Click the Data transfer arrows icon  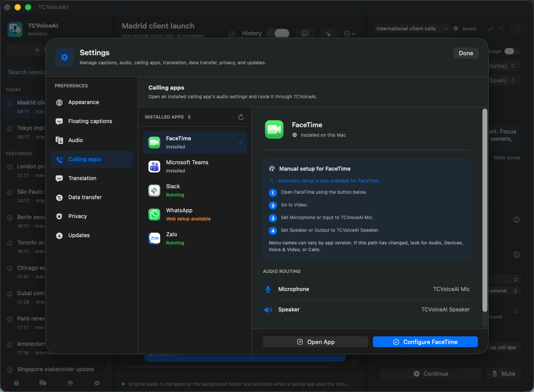pyautogui.click(x=59, y=197)
